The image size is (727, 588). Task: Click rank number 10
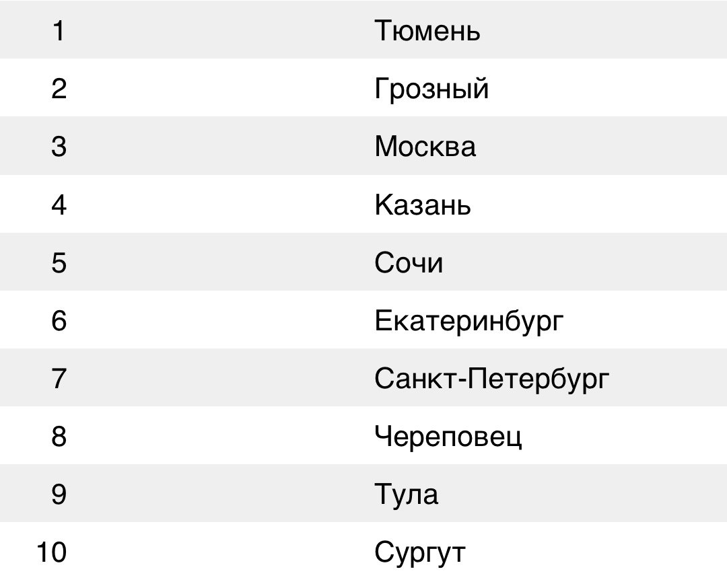pyautogui.click(x=51, y=552)
